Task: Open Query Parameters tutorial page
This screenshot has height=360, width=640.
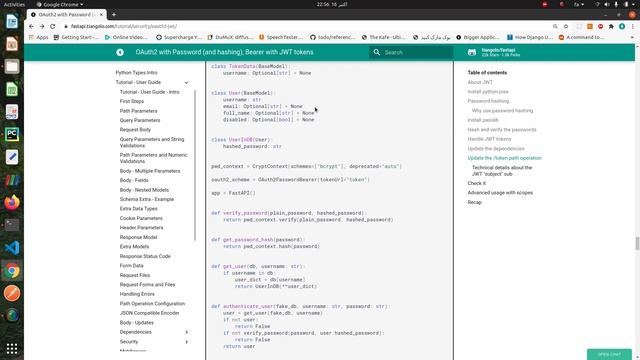Action: click(140, 120)
